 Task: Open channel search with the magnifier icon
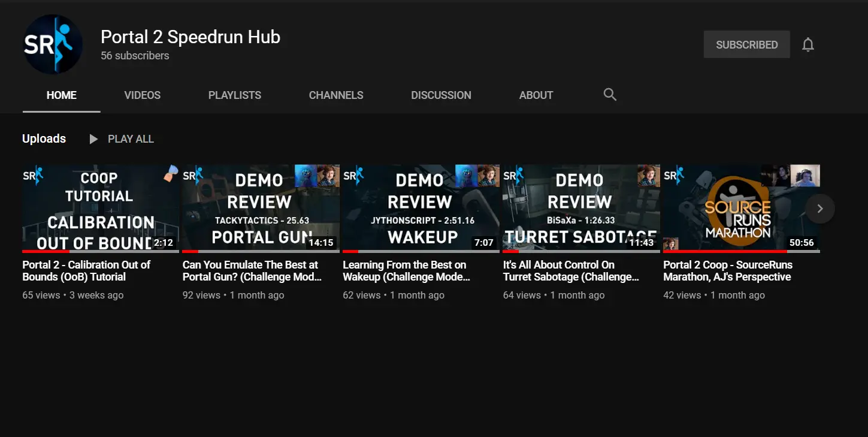609,95
